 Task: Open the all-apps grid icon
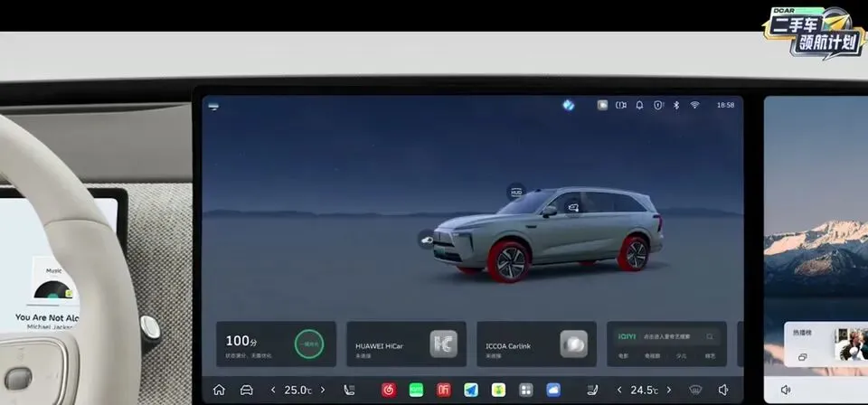(x=526, y=390)
